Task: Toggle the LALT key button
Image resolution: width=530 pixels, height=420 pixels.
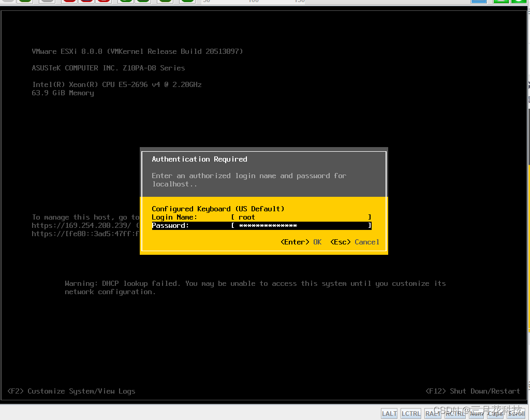Action: point(389,414)
